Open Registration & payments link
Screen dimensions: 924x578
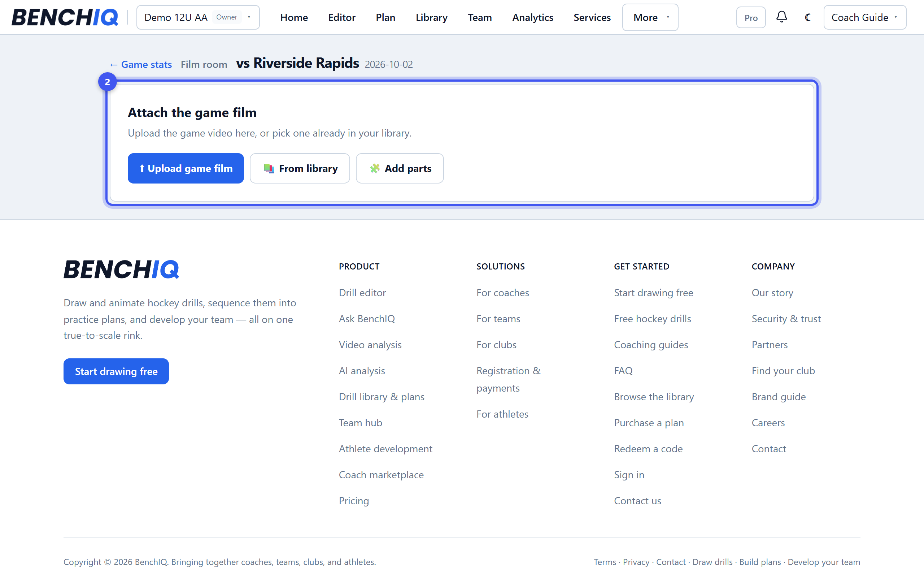coord(508,379)
